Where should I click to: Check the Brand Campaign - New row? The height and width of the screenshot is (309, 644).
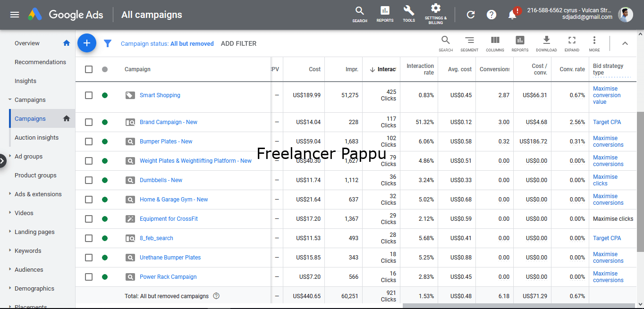(x=89, y=122)
